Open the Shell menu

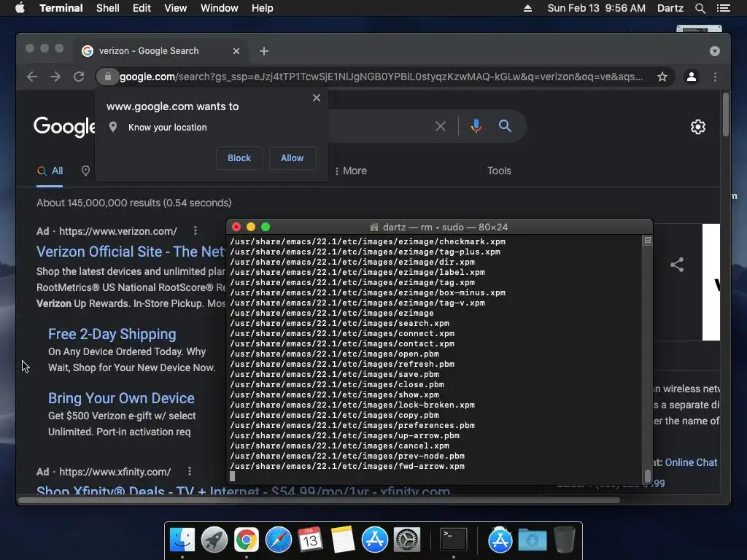point(108,8)
